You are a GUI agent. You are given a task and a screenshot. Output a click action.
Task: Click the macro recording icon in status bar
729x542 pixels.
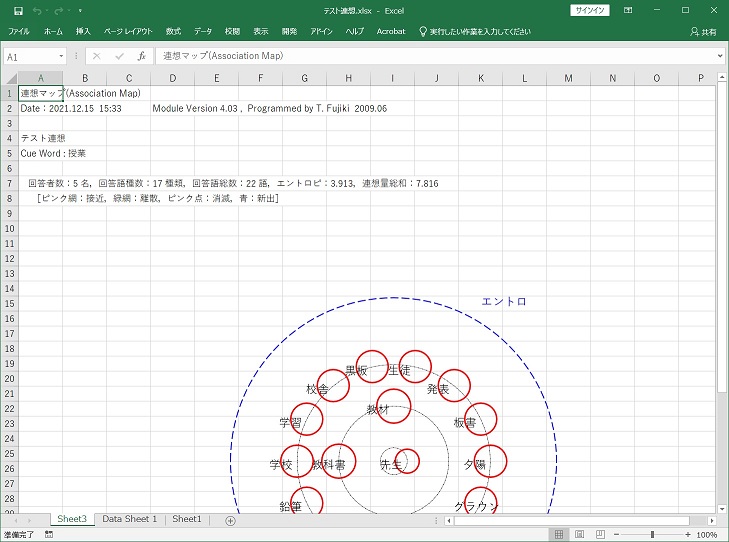pos(50,534)
